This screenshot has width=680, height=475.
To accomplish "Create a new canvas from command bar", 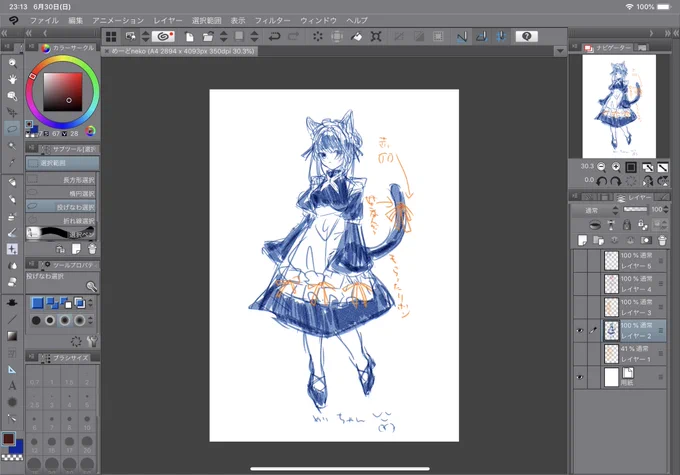I will click(190, 37).
